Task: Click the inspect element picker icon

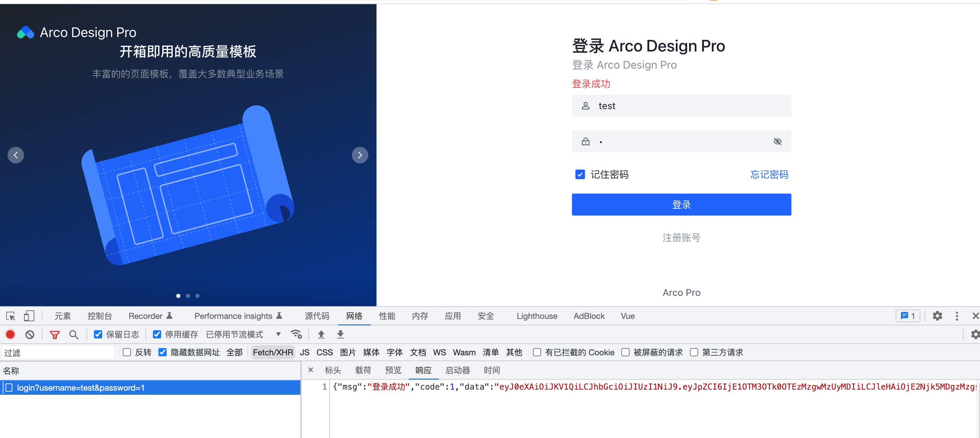Action: tap(11, 316)
